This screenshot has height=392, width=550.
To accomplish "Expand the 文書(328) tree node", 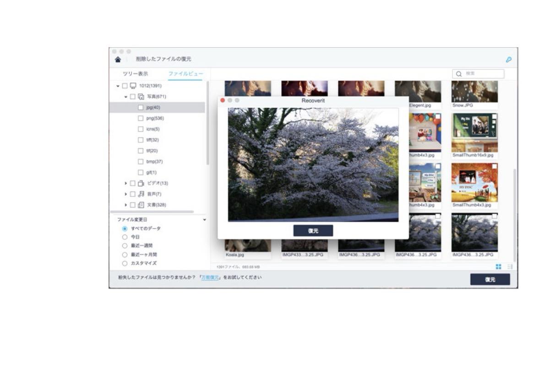I will 126,205.
